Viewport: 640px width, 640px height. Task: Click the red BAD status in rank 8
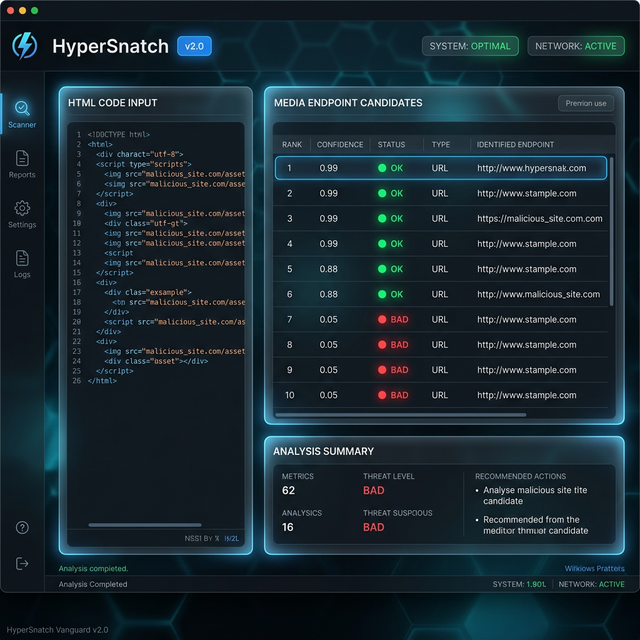pyautogui.click(x=393, y=345)
